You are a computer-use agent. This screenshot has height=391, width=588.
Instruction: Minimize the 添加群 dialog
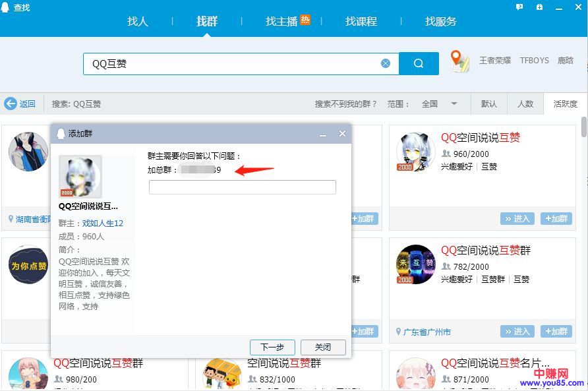coord(323,134)
